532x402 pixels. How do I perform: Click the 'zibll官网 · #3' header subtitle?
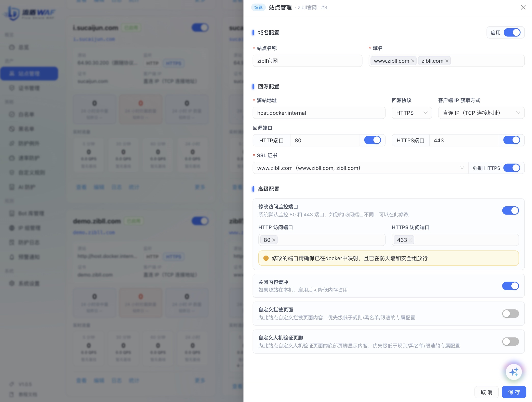click(312, 8)
